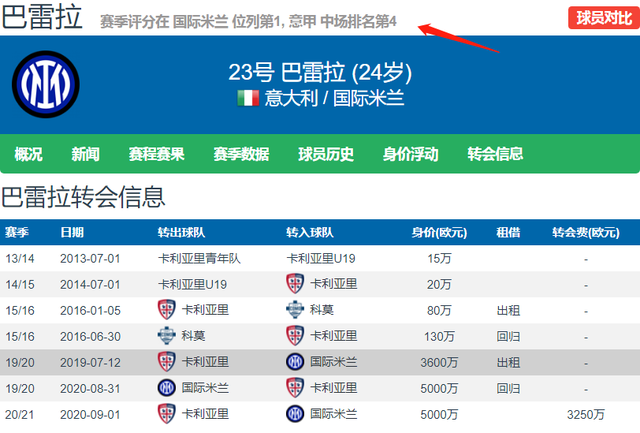The width and height of the screenshot is (640, 433).
Task: Select 5000万 in the 2020-08-31 row
Action: (439, 389)
